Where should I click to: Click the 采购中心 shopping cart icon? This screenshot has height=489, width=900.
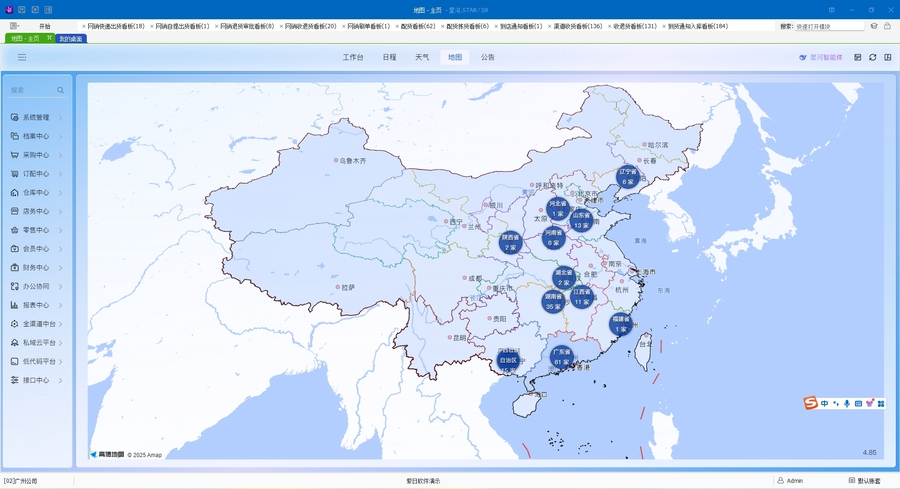click(15, 155)
